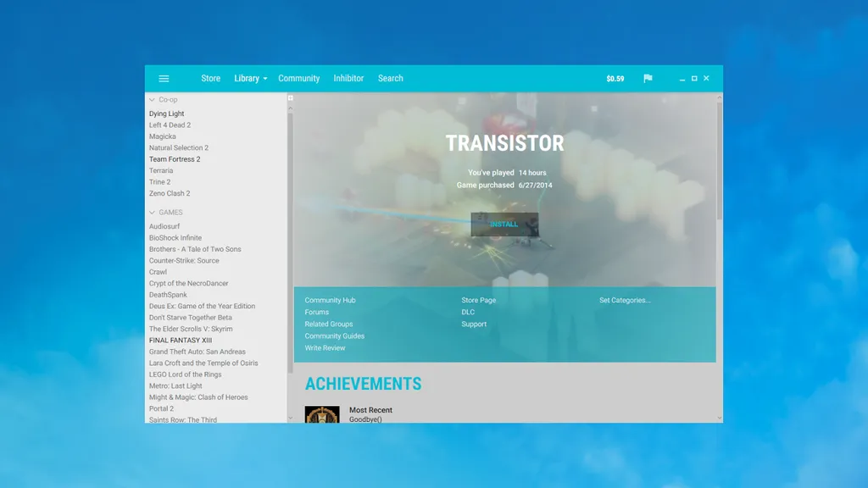
Task: Open BioShock Infinite
Action: point(175,238)
